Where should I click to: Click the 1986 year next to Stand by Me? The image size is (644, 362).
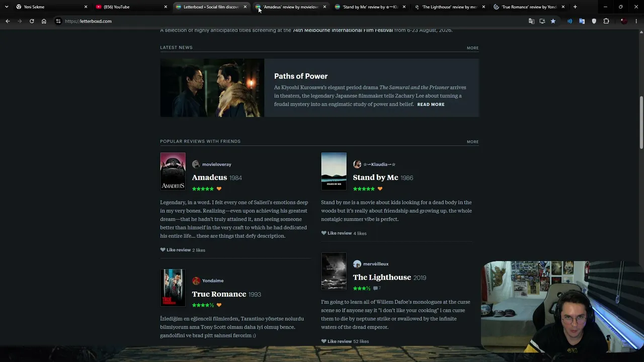tap(407, 178)
